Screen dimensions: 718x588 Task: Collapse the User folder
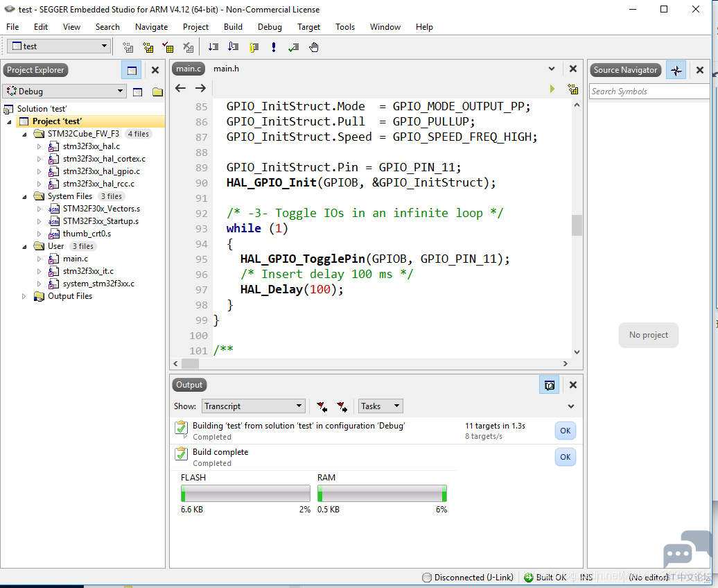(x=24, y=247)
